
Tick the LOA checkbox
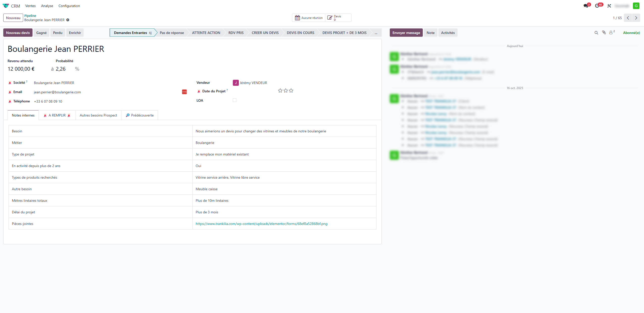coord(235,100)
